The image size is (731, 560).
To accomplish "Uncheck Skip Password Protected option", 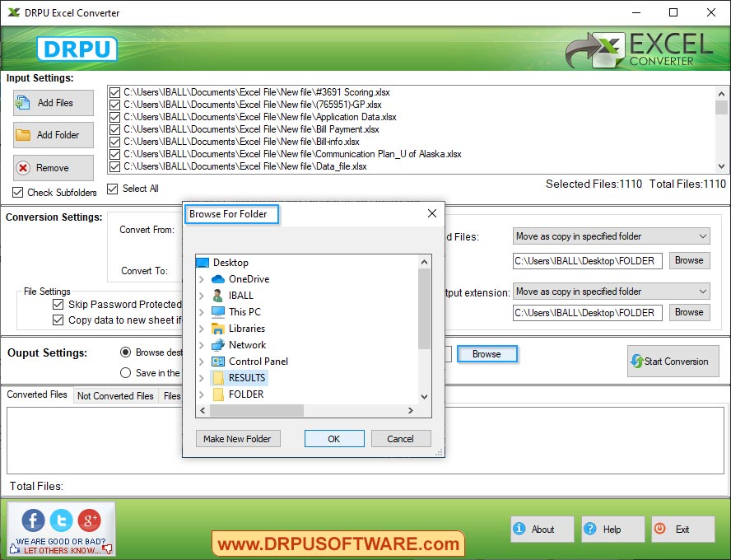I will [x=58, y=304].
